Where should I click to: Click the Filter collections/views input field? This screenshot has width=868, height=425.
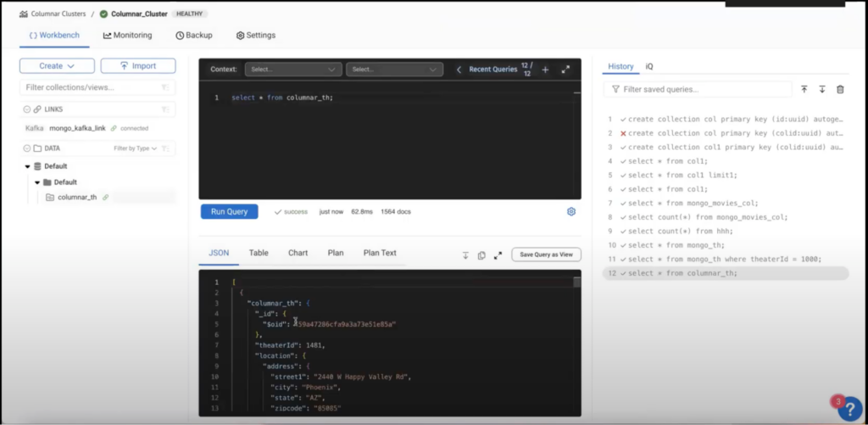pos(97,87)
